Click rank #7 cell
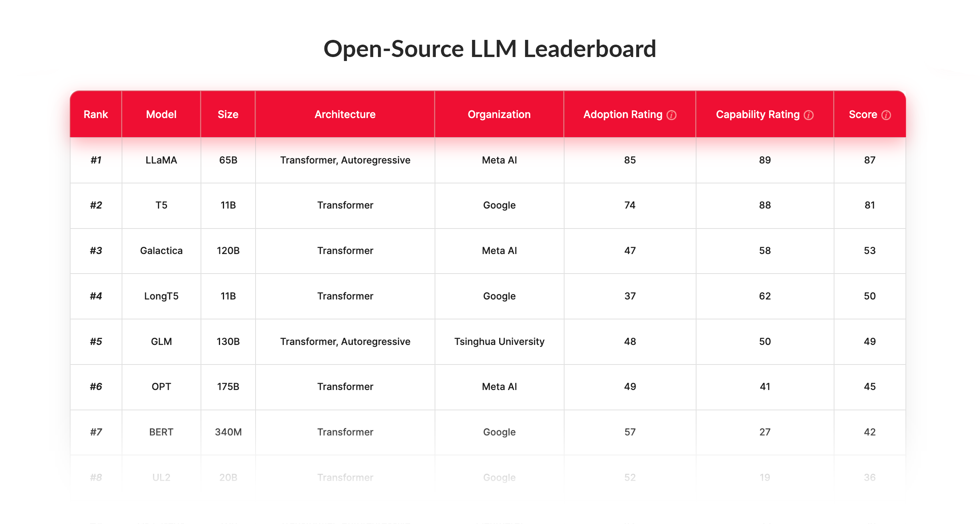This screenshot has height=524, width=980. click(x=96, y=432)
